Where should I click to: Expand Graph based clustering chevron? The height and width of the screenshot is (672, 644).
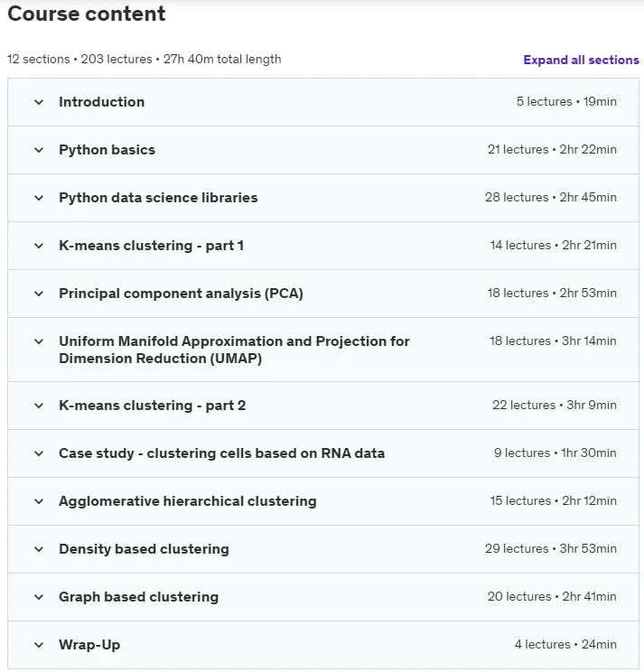[x=39, y=597]
